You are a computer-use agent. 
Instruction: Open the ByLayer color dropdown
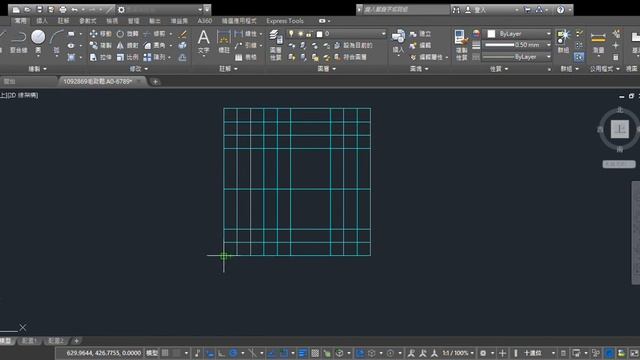tap(517, 33)
